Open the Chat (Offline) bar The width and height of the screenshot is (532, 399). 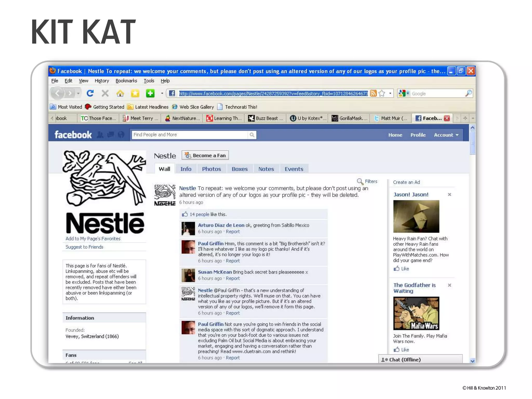tap(420, 359)
